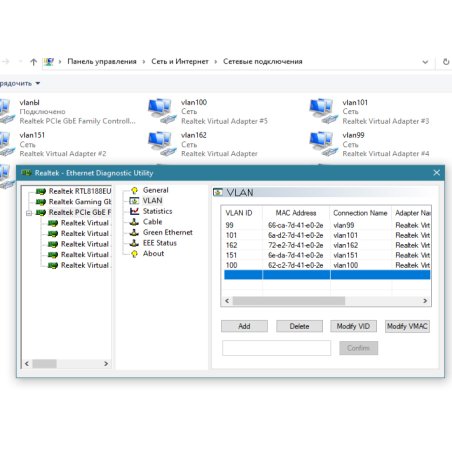Select the VLAN ID 151 row
The height and width of the screenshot is (452, 452).
pos(327,255)
